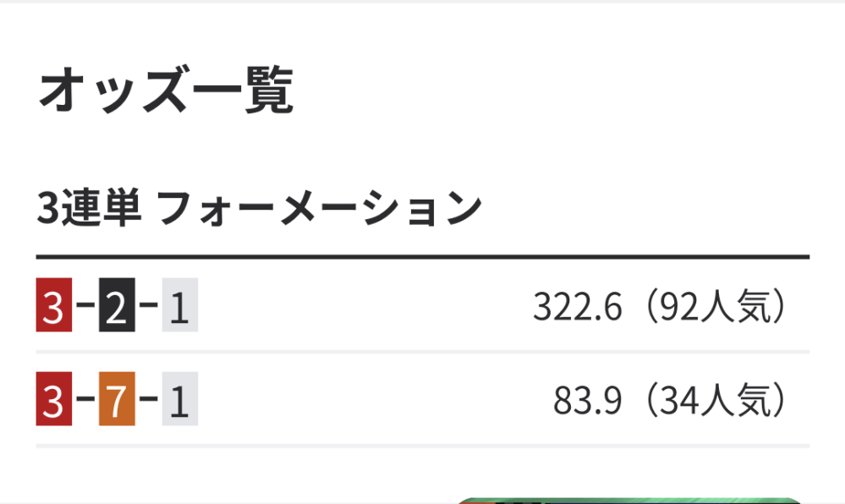Click the フォーメーション label
The width and height of the screenshot is (845, 504).
[x=320, y=209]
